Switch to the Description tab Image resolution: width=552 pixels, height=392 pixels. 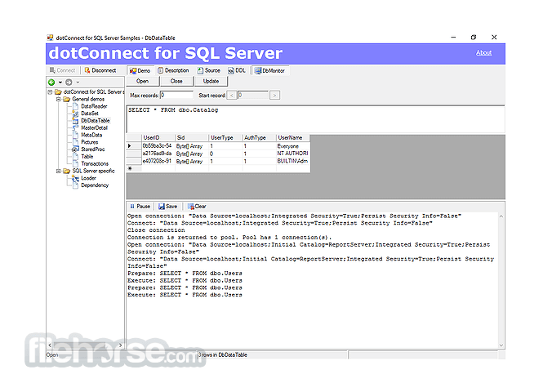(x=173, y=70)
